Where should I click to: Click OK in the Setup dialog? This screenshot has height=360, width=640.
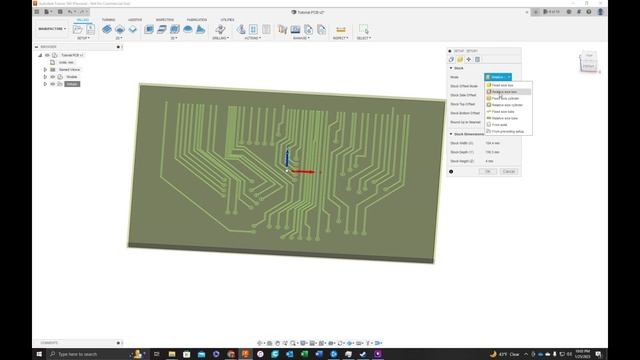488,171
